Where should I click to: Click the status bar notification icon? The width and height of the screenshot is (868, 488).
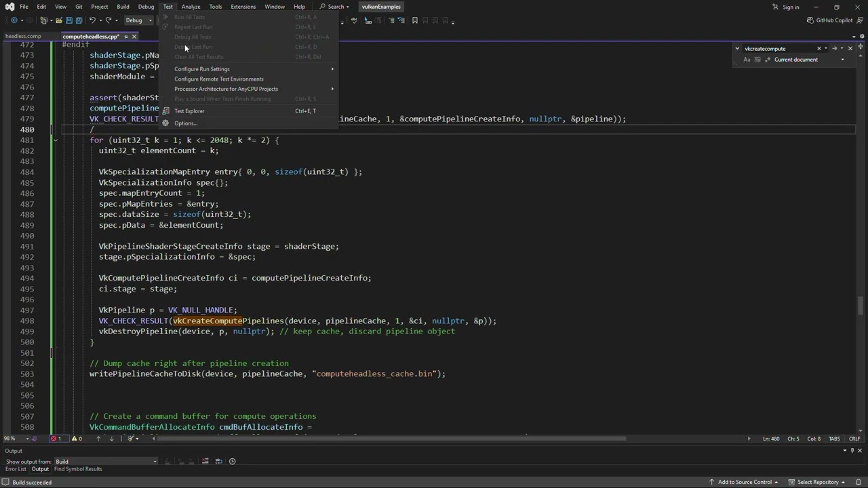click(x=859, y=482)
